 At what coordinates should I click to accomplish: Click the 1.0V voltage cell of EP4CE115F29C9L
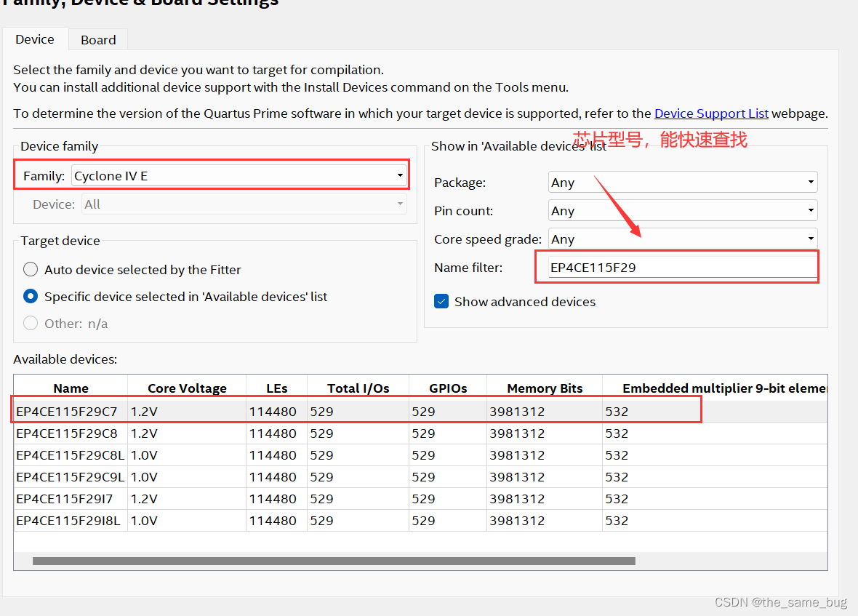[x=187, y=477]
